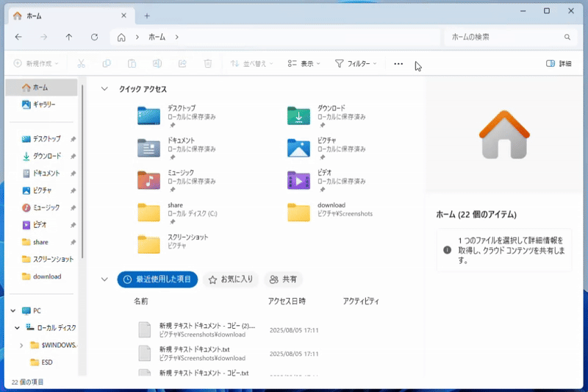Go forward with the forward arrow
Image resolution: width=588 pixels, height=392 pixels.
tap(44, 37)
